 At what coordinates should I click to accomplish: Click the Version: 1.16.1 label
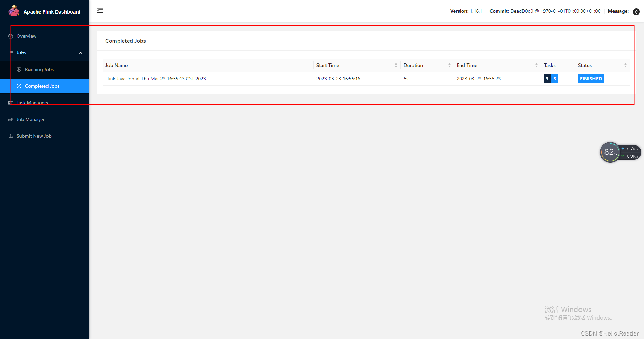tap(466, 11)
